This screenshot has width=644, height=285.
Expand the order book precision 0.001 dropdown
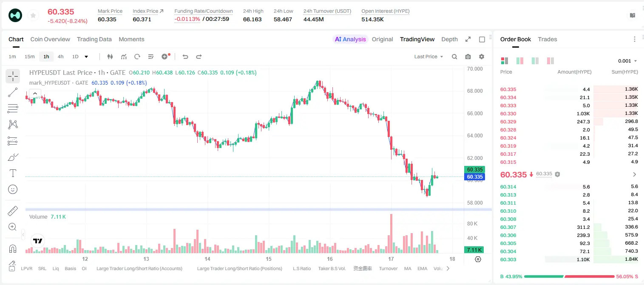click(x=628, y=61)
